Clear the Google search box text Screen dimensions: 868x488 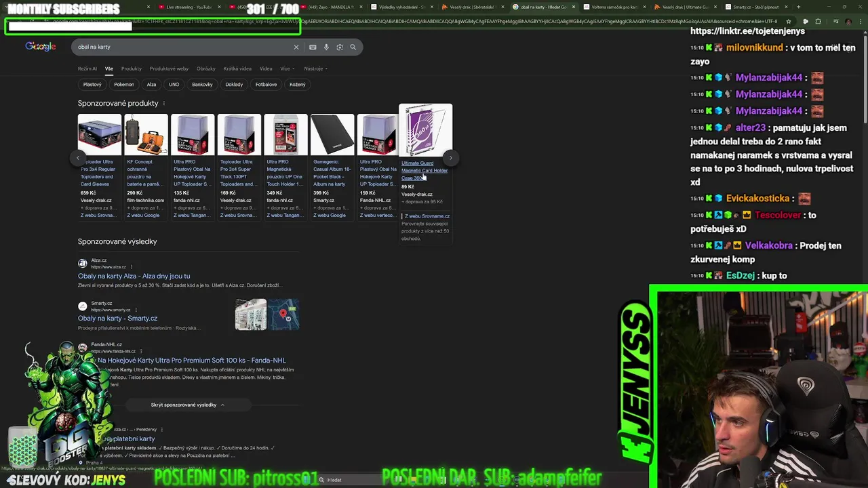pyautogui.click(x=296, y=47)
